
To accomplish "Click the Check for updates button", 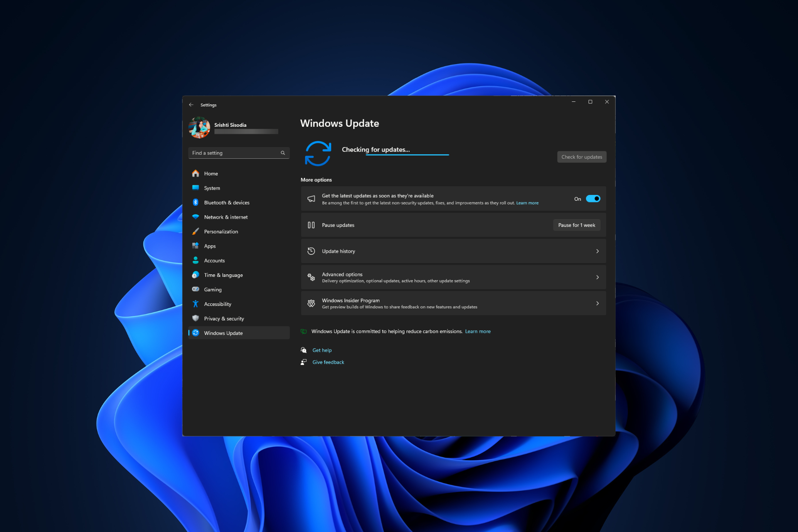I will pyautogui.click(x=581, y=157).
